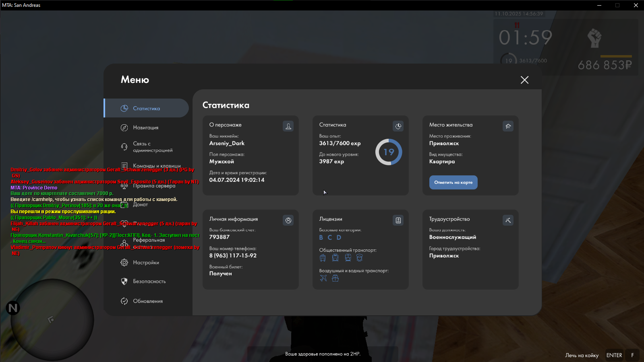Viewport: 644px width, 362px height.
Task: Select license category C
Action: tap(330, 237)
